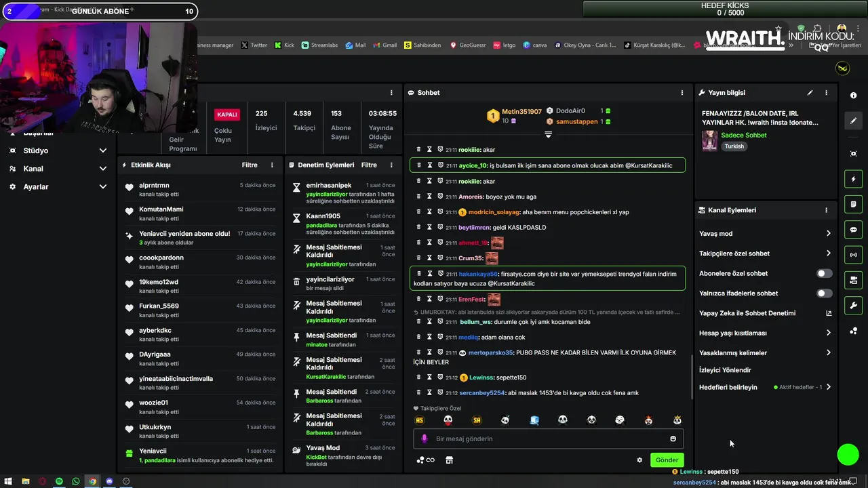This screenshot has width=868, height=488.
Task: Open Yasaklanmış kelimeler options
Action: pyautogui.click(x=765, y=353)
